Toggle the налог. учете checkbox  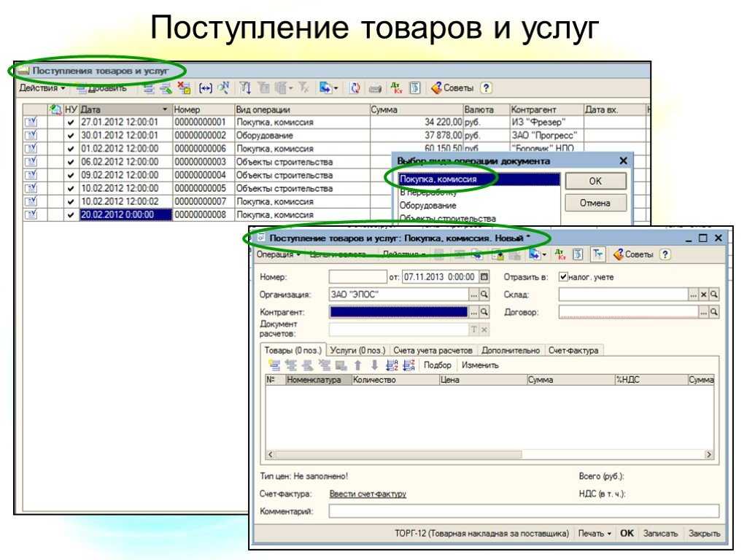(x=563, y=276)
